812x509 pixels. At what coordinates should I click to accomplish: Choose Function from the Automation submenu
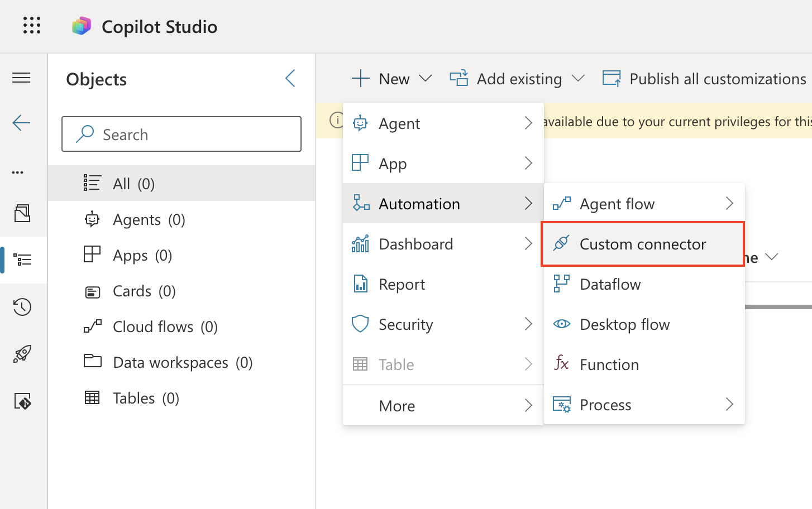644,364
